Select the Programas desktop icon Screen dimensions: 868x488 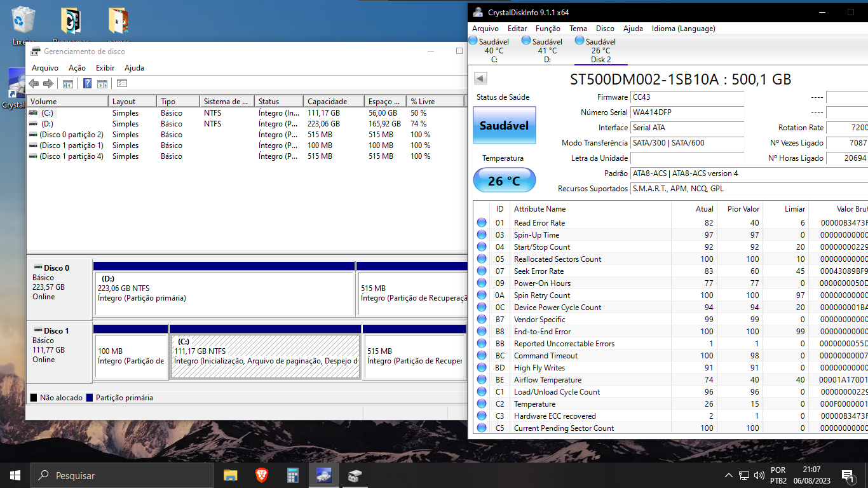71,25
